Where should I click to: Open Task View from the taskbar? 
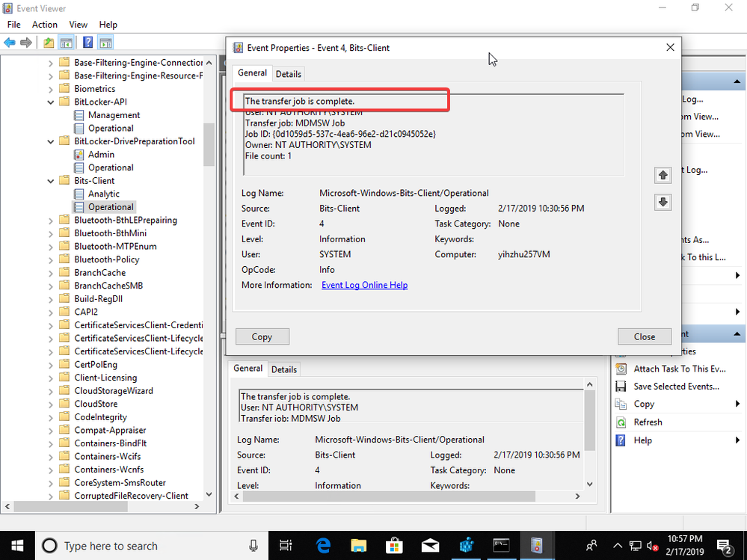pos(286,546)
